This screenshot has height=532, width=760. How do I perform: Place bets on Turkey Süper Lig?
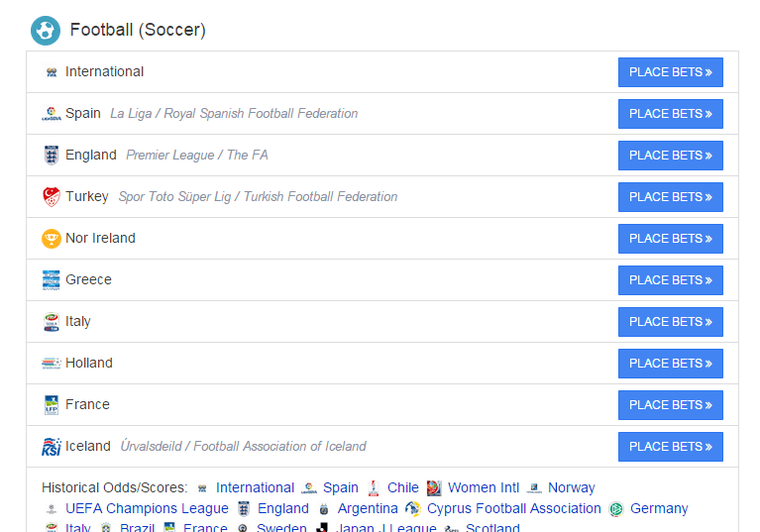coord(671,197)
